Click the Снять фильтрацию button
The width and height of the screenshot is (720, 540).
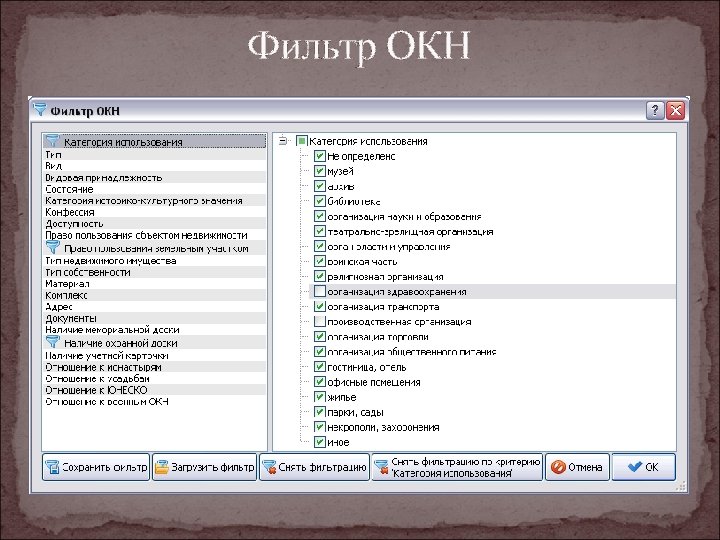(x=315, y=467)
